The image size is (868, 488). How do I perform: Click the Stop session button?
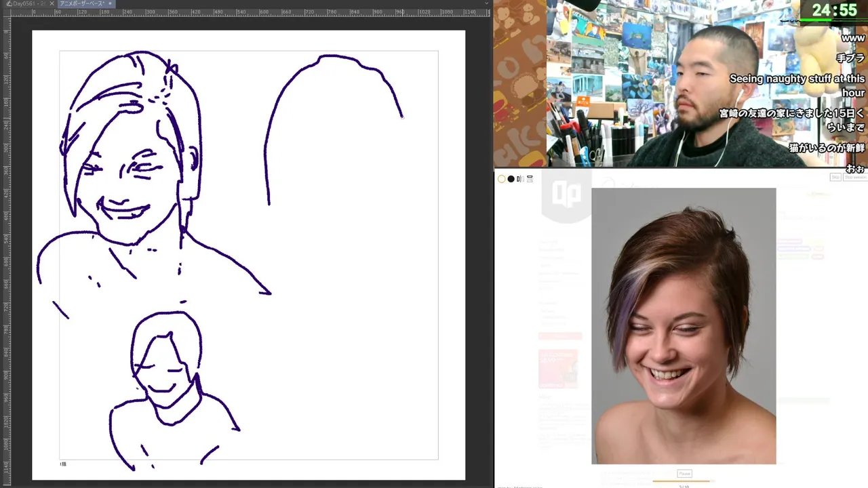coord(856,177)
